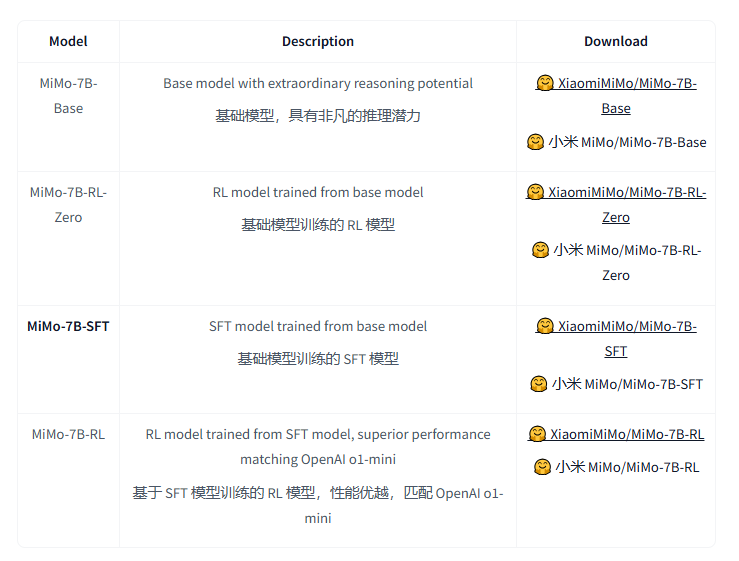The image size is (739, 561).
Task: Click the Model column header
Action: click(x=68, y=41)
